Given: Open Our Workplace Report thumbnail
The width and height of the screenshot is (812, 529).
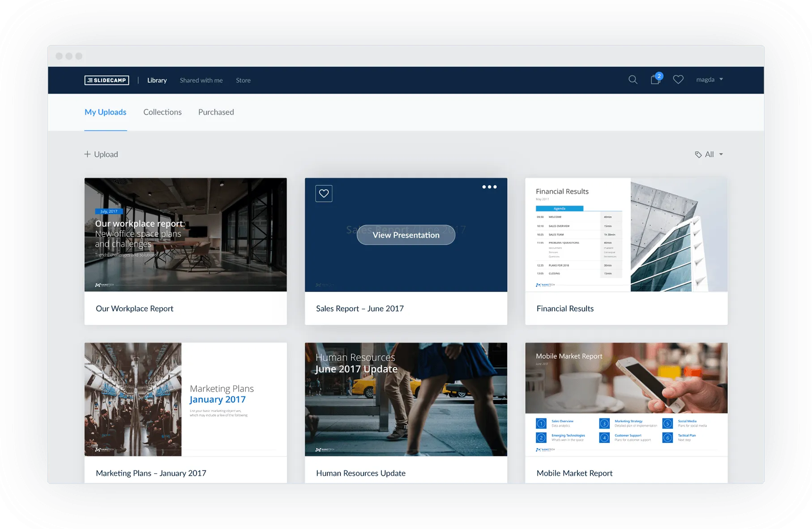Looking at the screenshot, I should click(185, 235).
